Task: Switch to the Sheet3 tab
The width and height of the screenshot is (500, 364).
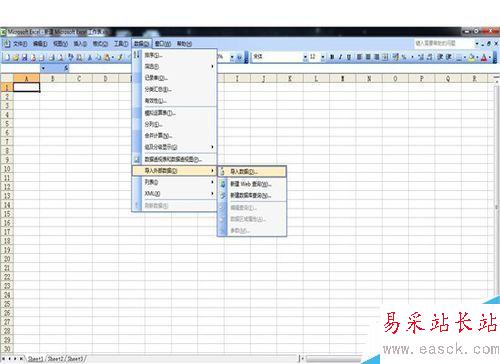Action: [x=76, y=359]
